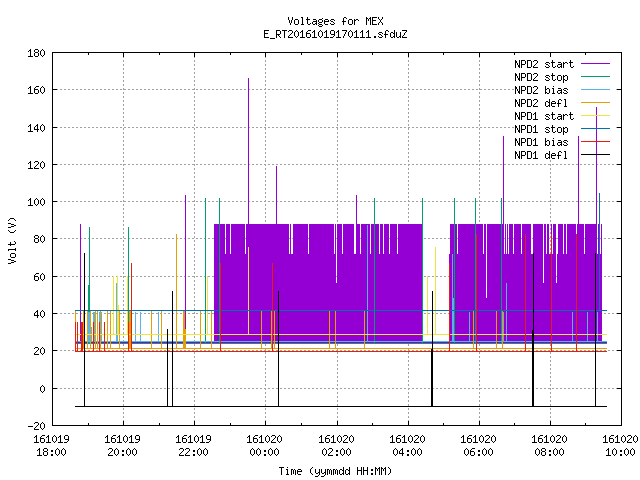
Task: Click the 180 tick on the voltage axis
Action: click(36, 53)
